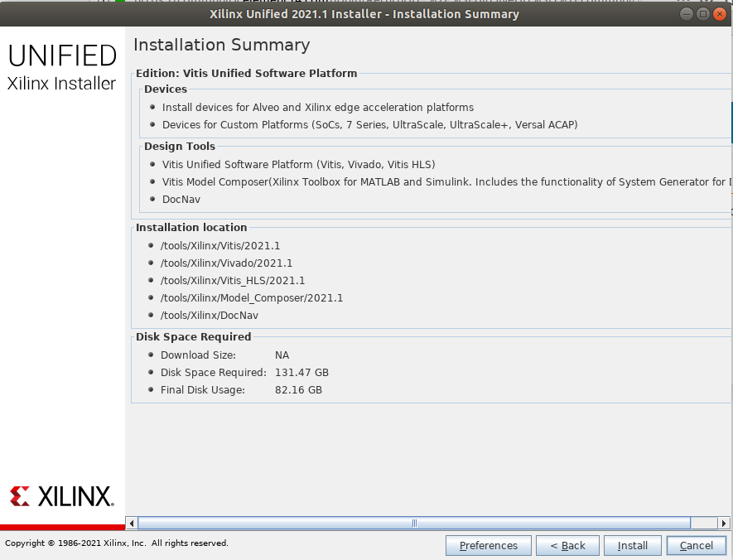
Task: Select the /tools/Xilinx/Vitis/2021.1 path text
Action: coord(220,246)
